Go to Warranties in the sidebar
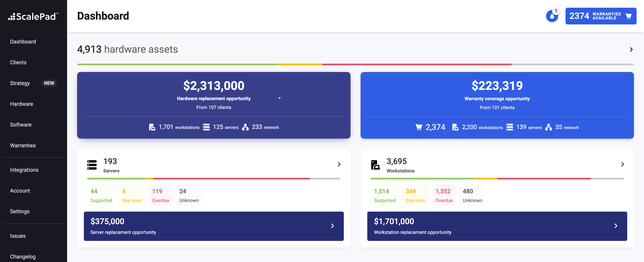Screen dimensions: 644x262 point(23,145)
